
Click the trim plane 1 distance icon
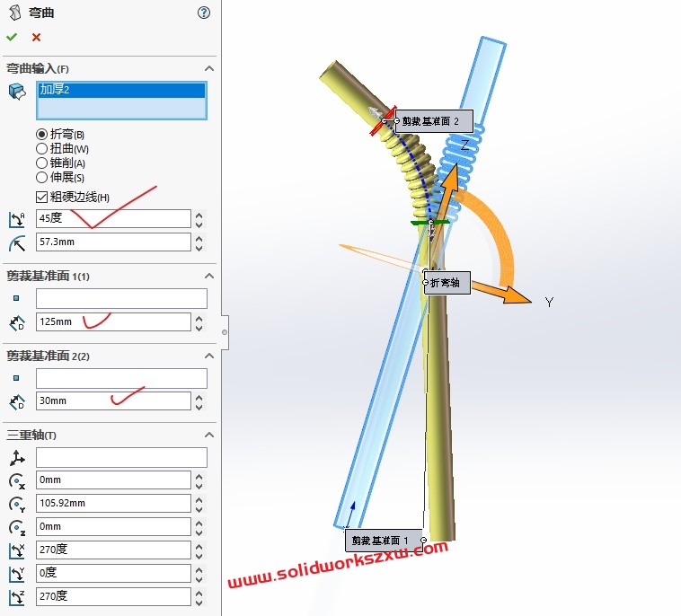click(17, 322)
